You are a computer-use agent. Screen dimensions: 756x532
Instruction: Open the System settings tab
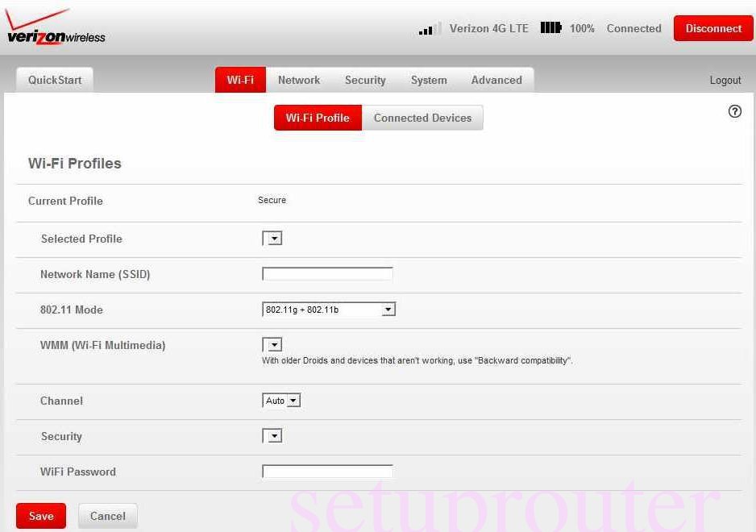(x=429, y=80)
